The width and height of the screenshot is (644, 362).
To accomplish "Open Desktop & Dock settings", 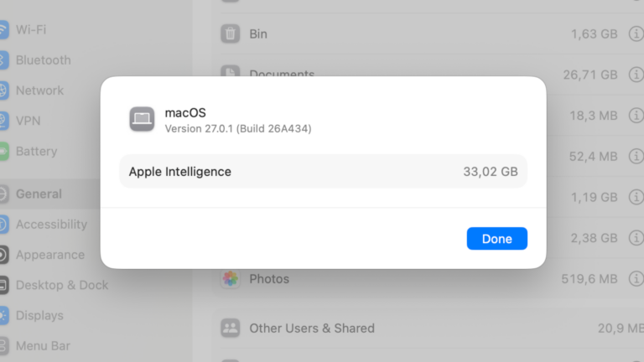I will pyautogui.click(x=62, y=285).
